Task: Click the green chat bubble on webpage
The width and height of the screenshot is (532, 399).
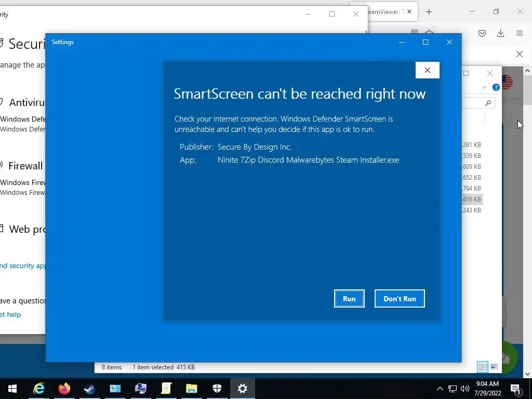Action: point(510,358)
